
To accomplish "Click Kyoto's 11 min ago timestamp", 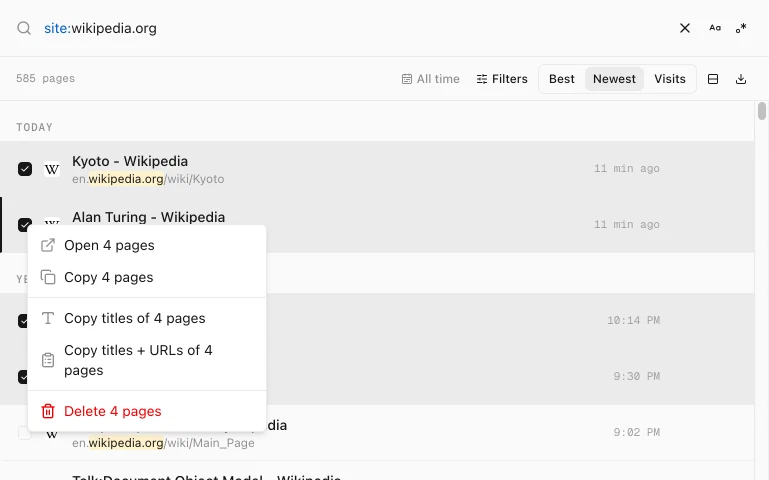I will [x=626, y=169].
